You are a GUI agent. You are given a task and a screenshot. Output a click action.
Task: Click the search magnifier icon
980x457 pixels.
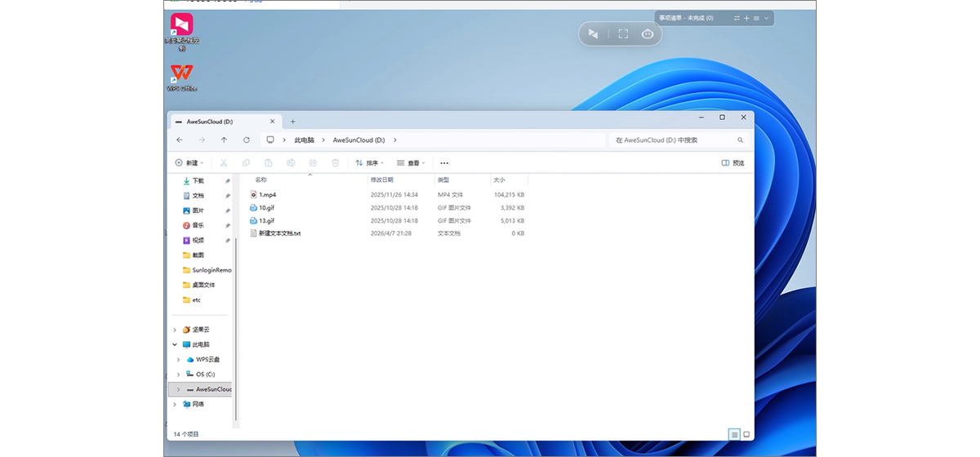click(741, 140)
